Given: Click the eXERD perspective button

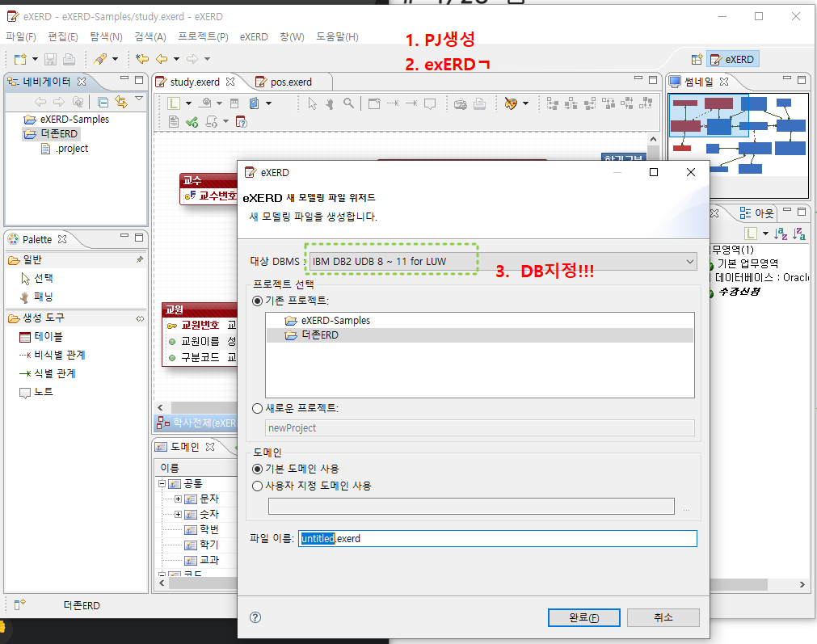Looking at the screenshot, I should [x=733, y=60].
